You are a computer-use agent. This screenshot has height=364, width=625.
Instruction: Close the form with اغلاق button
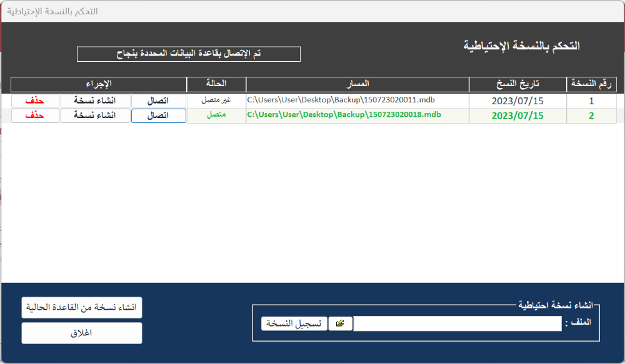click(82, 333)
